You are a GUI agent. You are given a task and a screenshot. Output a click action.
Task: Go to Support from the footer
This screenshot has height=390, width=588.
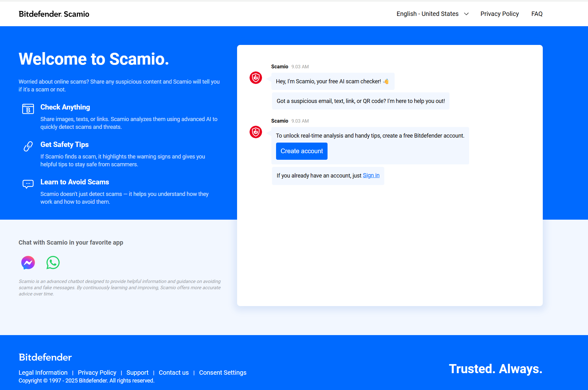click(138, 373)
